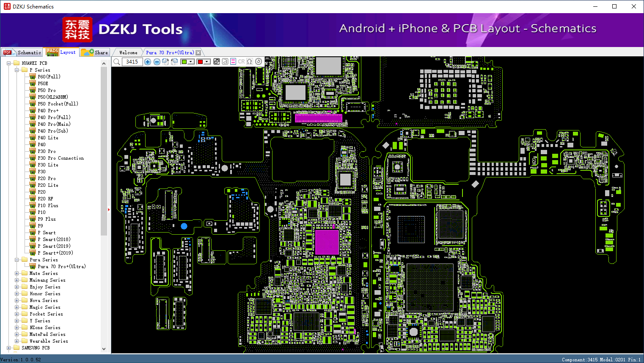Click the pink double-bar layer icon
The image size is (644, 363).
[x=233, y=62]
